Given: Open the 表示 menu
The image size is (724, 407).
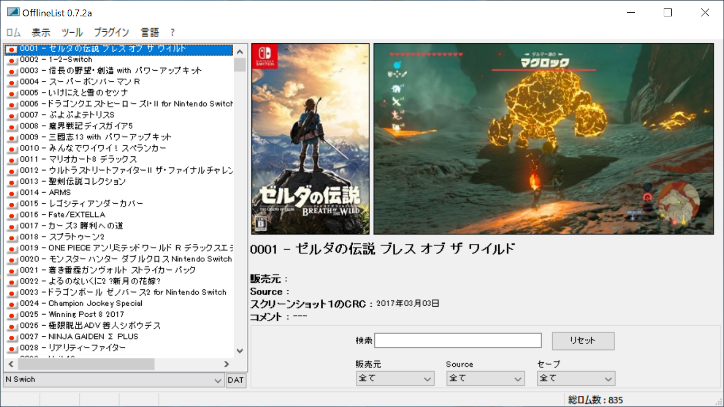Looking at the screenshot, I should tap(41, 33).
